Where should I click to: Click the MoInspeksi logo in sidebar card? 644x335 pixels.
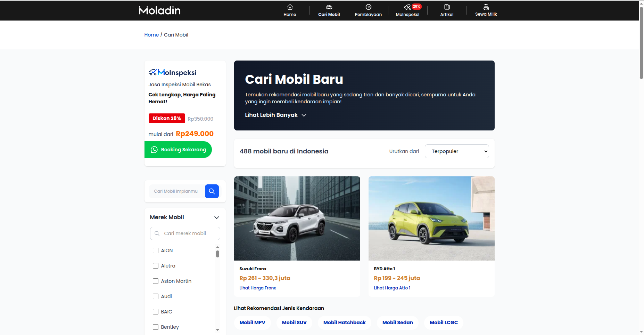tap(172, 72)
